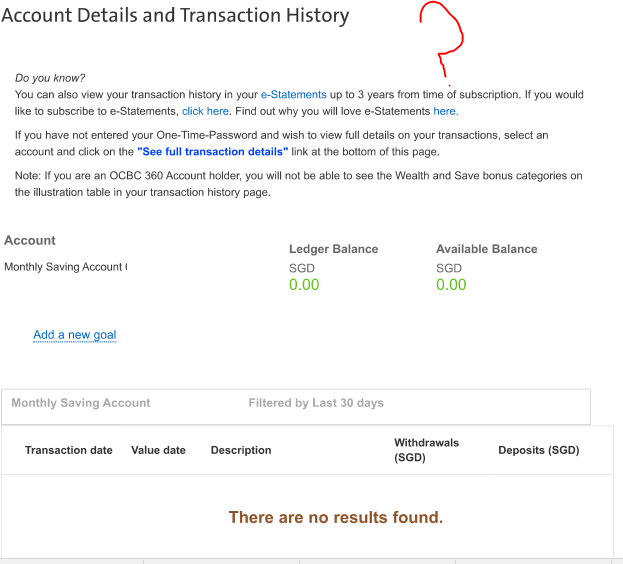The height and width of the screenshot is (564, 623).
Task: Select the Monthly Saving Account entry under Account
Action: click(x=66, y=267)
